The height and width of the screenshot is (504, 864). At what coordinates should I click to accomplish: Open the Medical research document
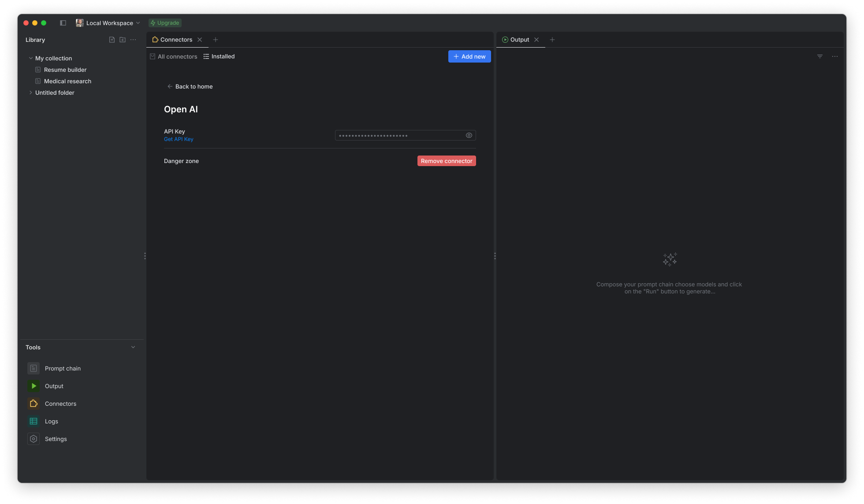tap(67, 81)
